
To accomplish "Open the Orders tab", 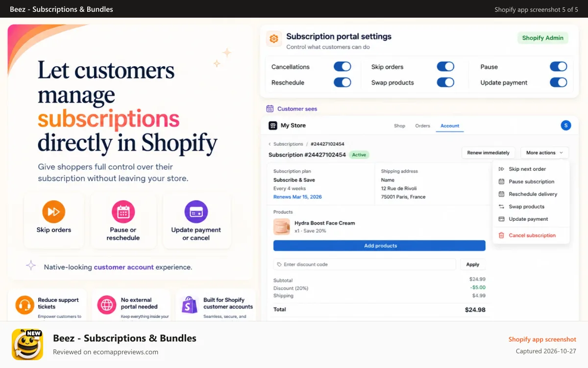I will click(x=422, y=126).
